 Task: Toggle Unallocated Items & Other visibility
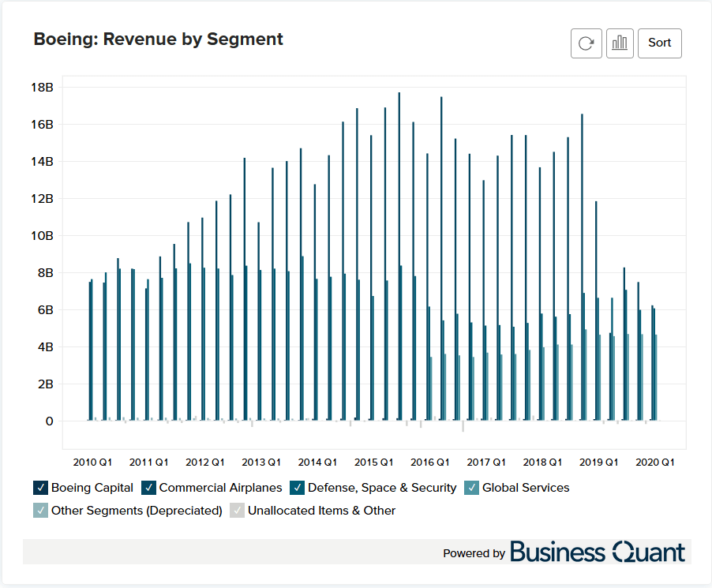236,511
